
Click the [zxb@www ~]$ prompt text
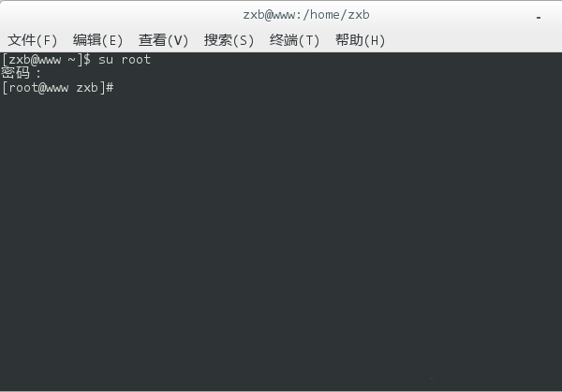tap(45, 60)
